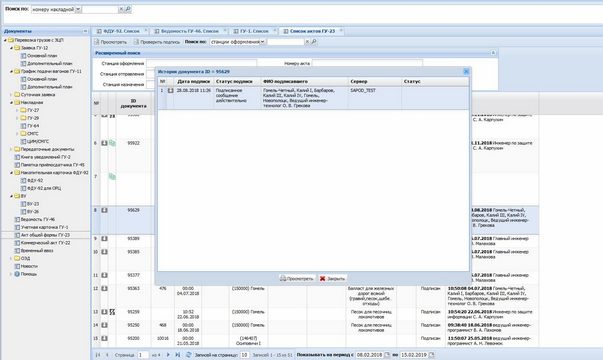Close the История документа dialog with X
Viewport: 603px width, 360px height.
(466, 72)
